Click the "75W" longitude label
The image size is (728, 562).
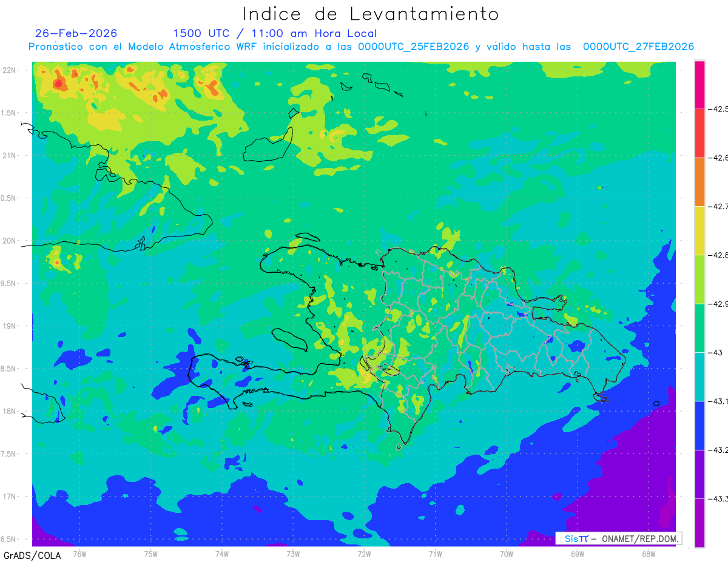click(151, 554)
